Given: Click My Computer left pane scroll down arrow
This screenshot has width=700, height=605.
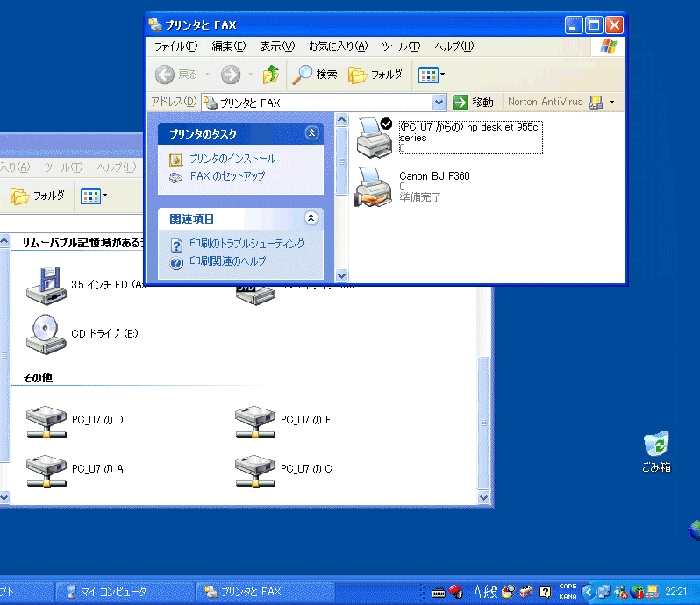Looking at the screenshot, I should [x=4, y=497].
